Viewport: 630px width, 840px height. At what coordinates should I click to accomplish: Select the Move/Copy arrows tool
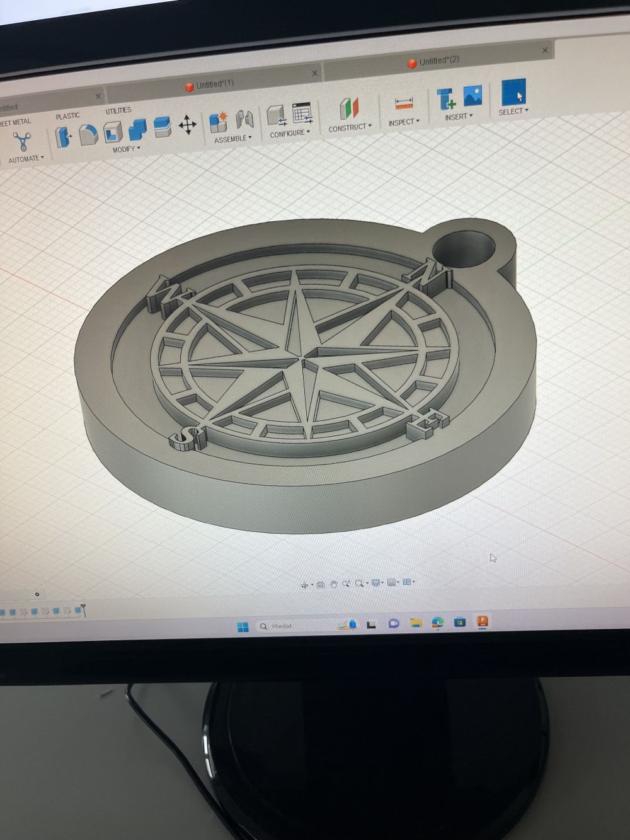tap(187, 125)
